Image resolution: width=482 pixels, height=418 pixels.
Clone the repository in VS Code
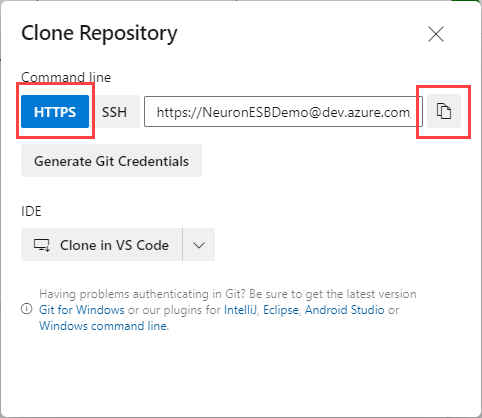click(101, 245)
